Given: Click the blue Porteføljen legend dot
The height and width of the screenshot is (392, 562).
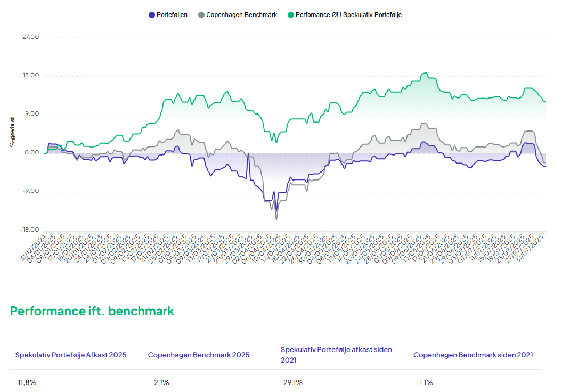Looking at the screenshot, I should pos(152,15).
